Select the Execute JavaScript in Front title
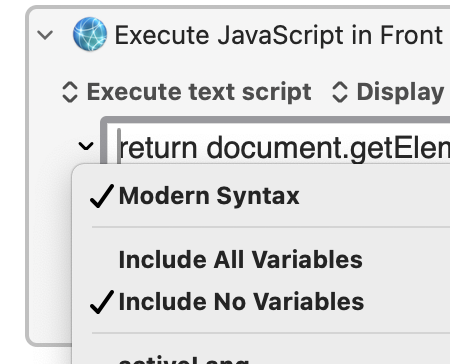 click(x=279, y=35)
